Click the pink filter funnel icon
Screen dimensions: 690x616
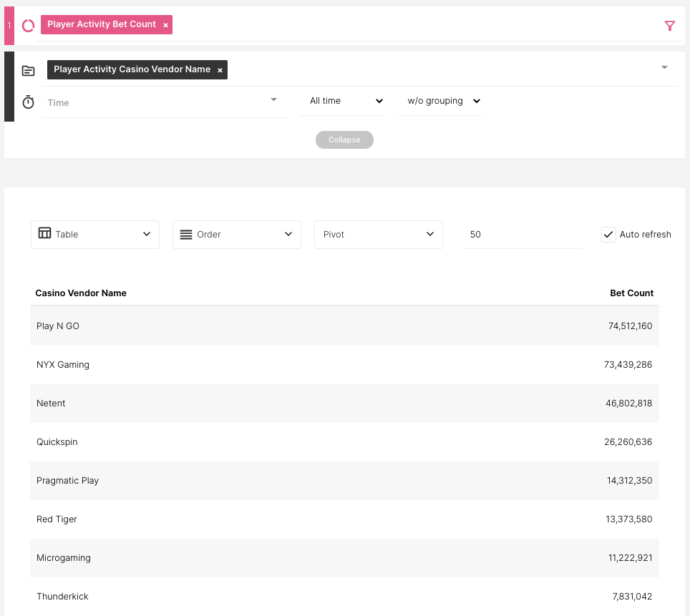pyautogui.click(x=669, y=26)
